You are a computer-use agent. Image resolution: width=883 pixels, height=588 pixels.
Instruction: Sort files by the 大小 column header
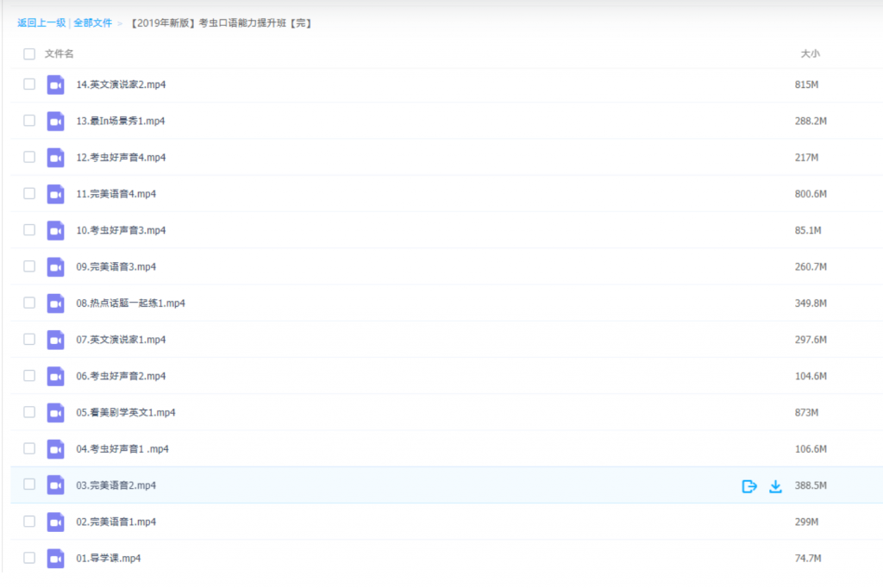click(810, 53)
